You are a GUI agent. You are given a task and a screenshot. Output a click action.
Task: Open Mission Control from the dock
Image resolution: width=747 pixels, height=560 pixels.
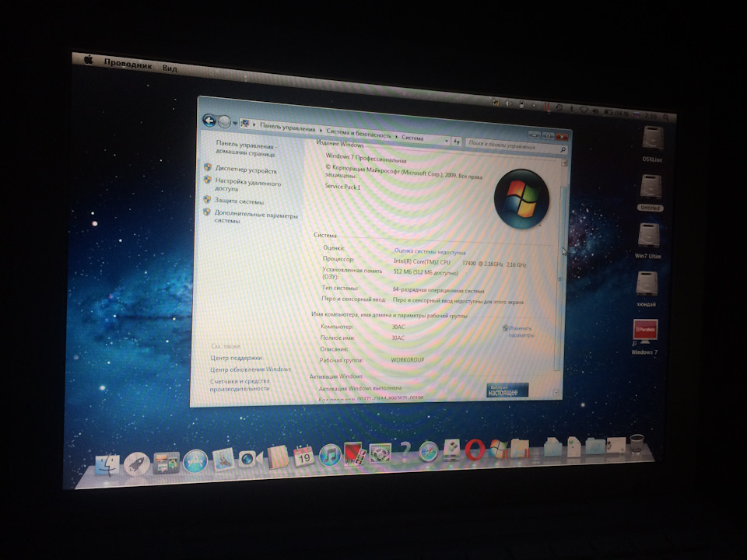pos(167,462)
